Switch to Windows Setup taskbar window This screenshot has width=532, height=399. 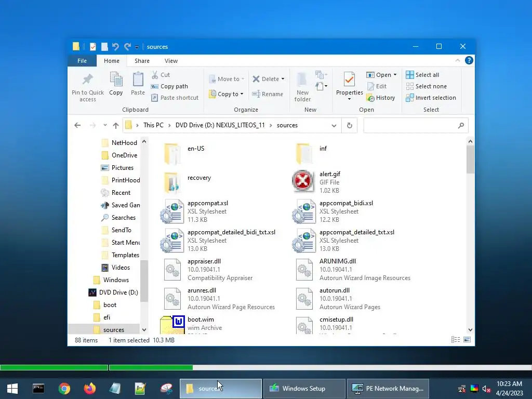[x=304, y=389]
